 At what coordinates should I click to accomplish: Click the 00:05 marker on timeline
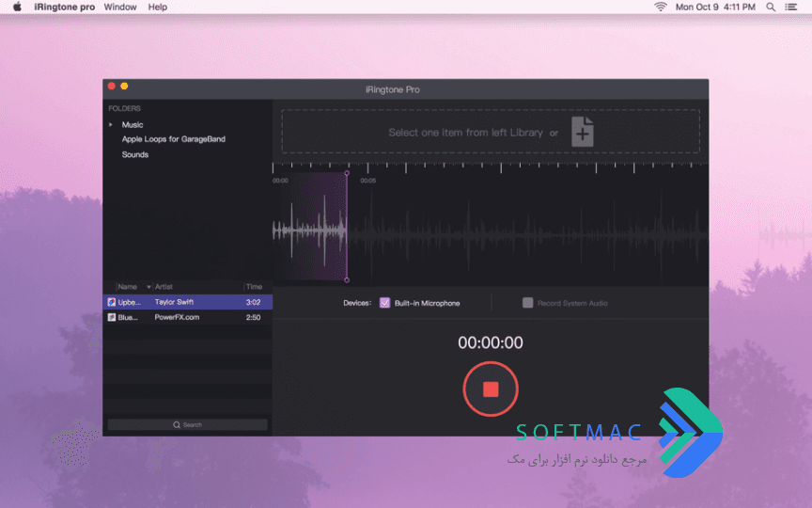(368, 181)
